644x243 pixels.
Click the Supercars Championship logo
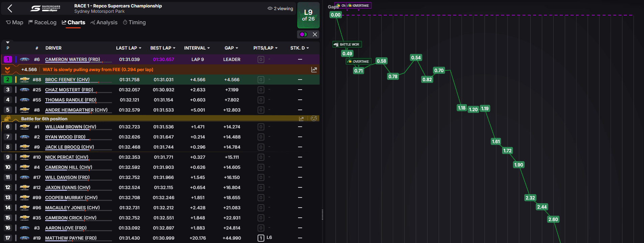click(45, 8)
